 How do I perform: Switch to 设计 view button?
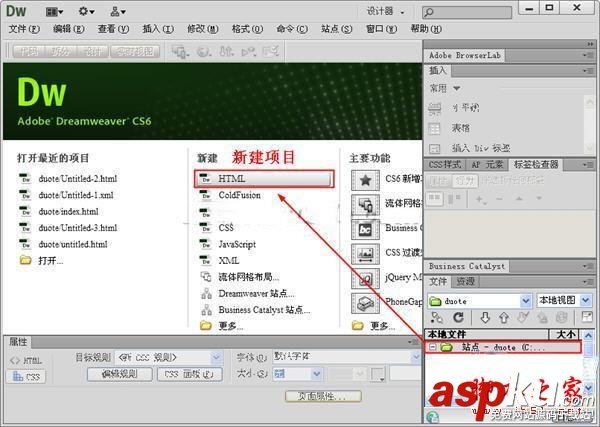93,51
